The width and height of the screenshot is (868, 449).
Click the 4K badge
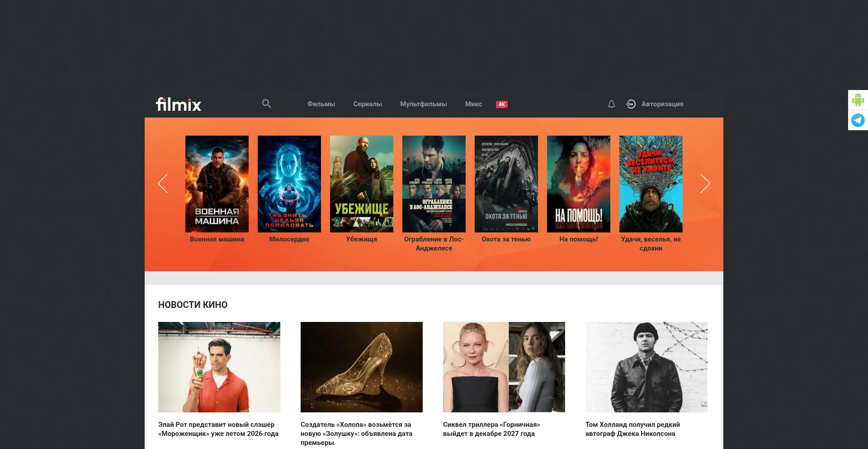(502, 104)
